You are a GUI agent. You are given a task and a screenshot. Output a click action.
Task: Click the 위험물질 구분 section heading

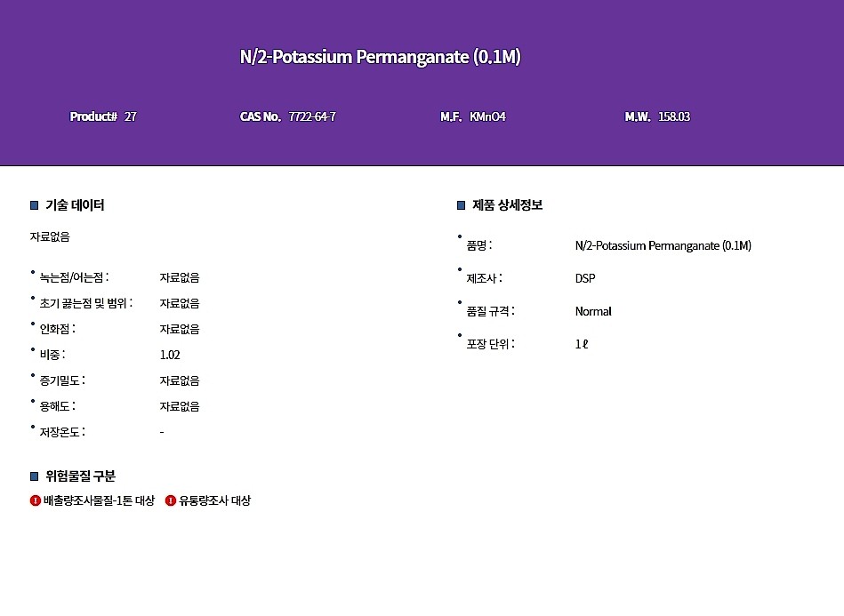80,476
